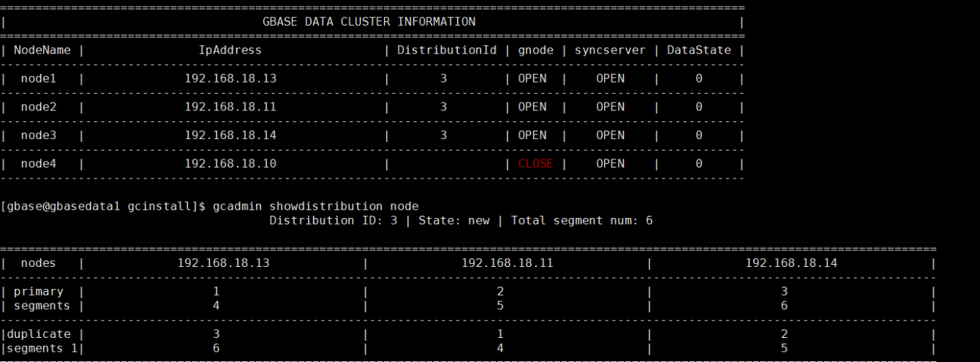Image resolution: width=980 pixels, height=362 pixels.
Task: Select node2's gnode OPEN status
Action: tap(532, 107)
